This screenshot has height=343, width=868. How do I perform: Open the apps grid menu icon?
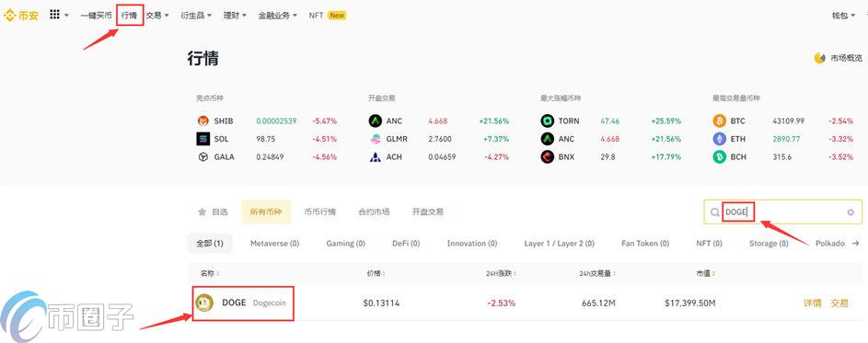(54, 15)
